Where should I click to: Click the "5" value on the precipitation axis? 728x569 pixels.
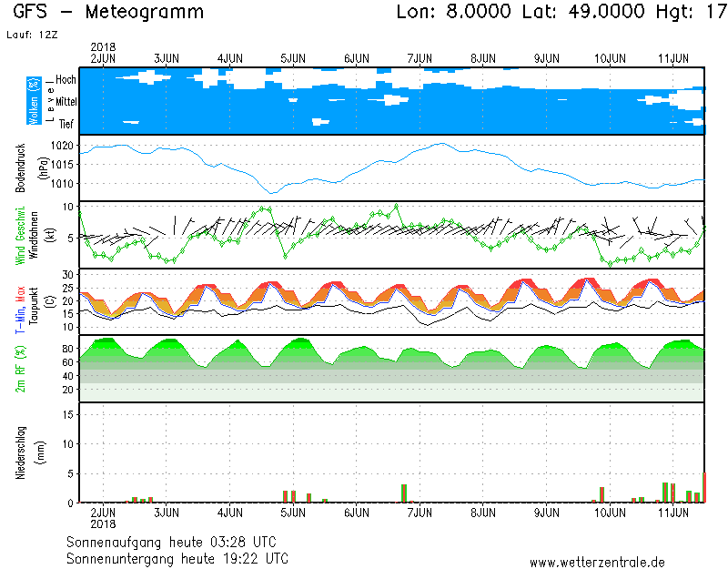click(71, 473)
